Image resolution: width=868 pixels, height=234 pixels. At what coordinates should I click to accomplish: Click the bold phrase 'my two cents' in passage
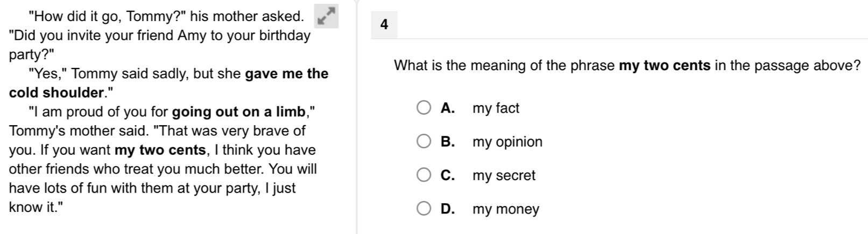pos(160,150)
